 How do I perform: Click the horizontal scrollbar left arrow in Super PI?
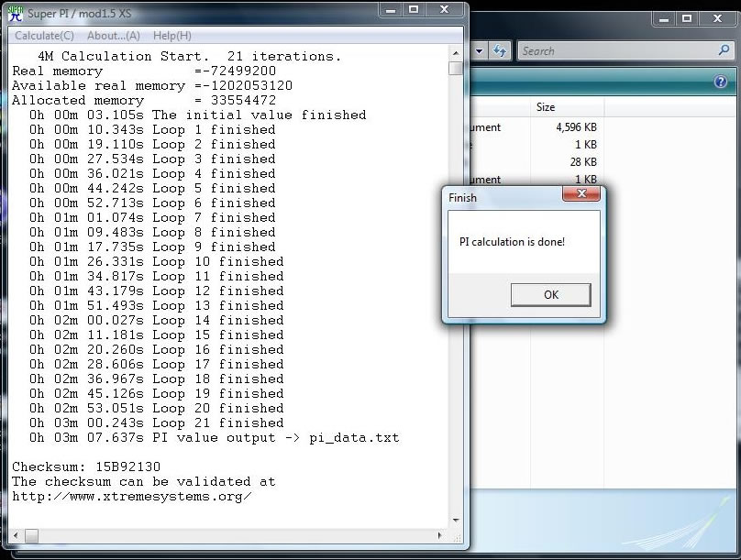[17, 535]
